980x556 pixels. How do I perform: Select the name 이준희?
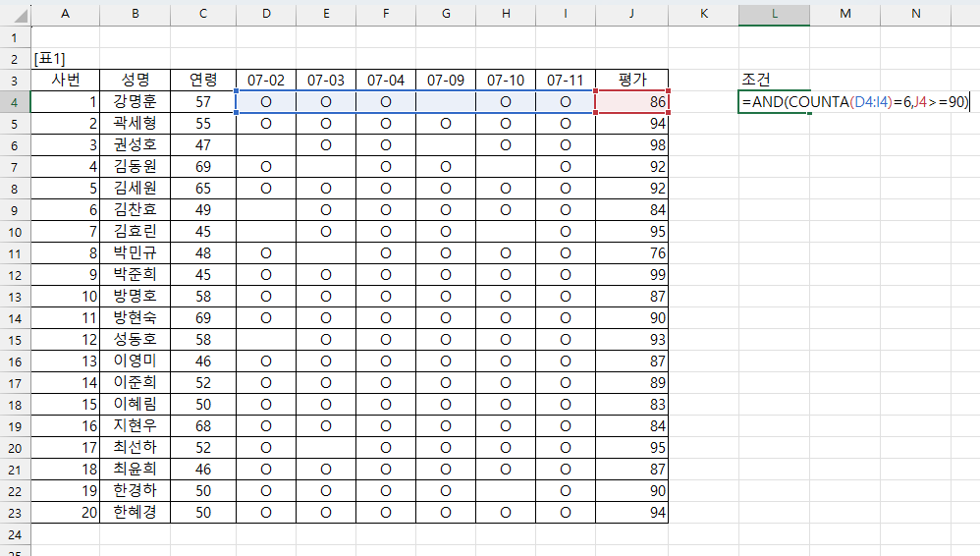click(135, 383)
